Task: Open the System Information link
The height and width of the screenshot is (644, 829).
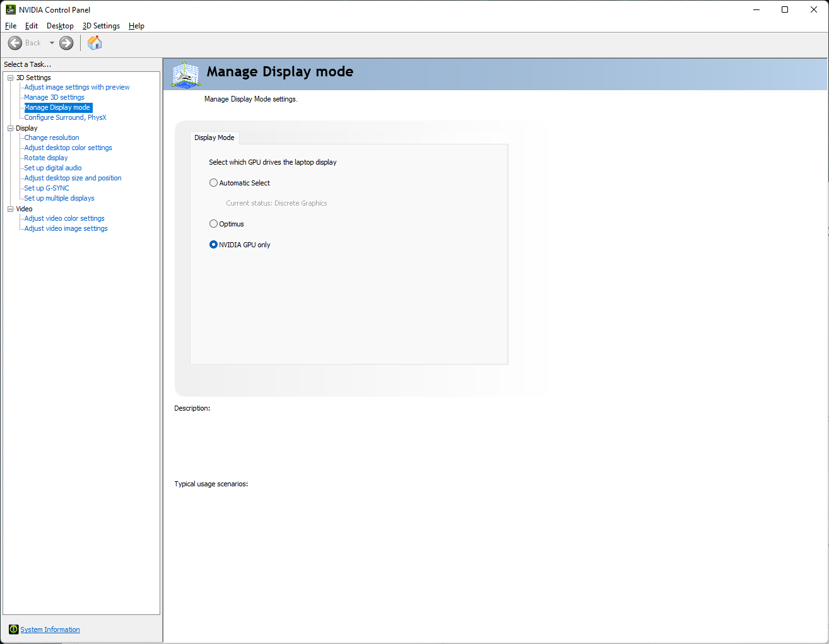Action: click(50, 629)
